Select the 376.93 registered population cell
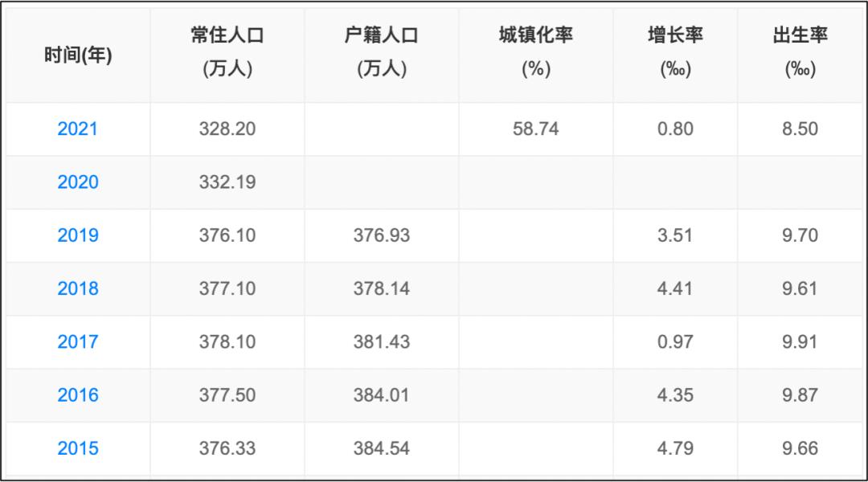The width and height of the screenshot is (868, 482). [382, 235]
